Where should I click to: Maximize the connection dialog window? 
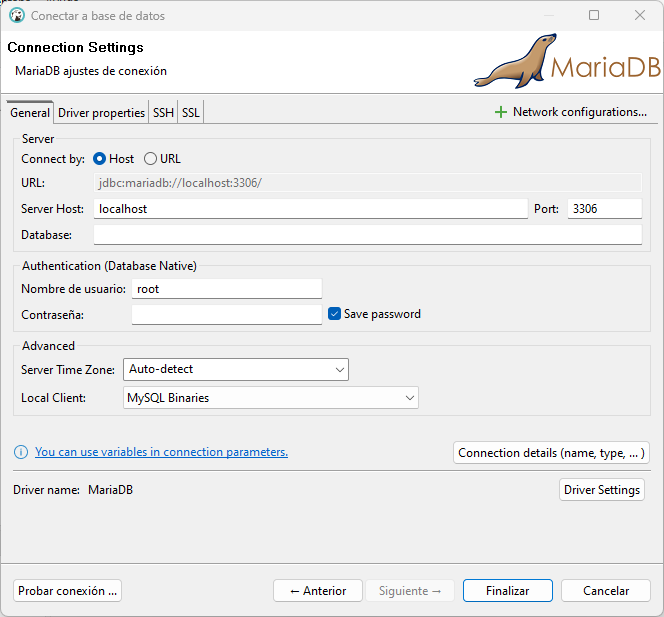click(594, 16)
